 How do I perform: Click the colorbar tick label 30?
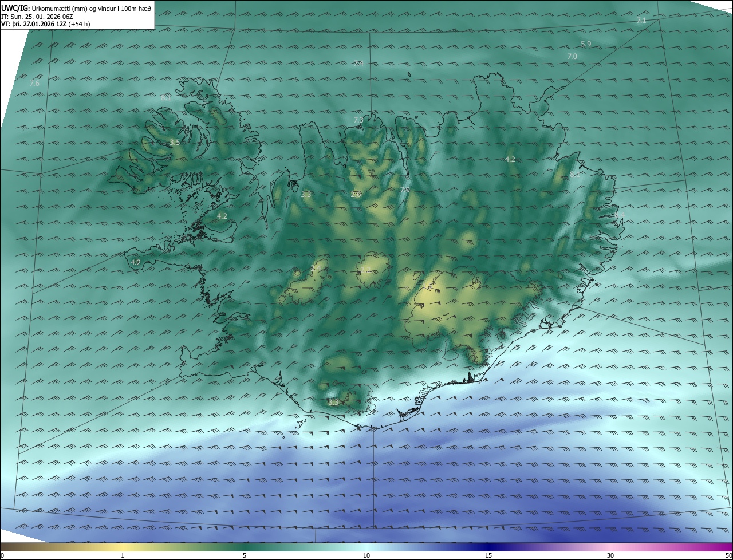tap(610, 555)
